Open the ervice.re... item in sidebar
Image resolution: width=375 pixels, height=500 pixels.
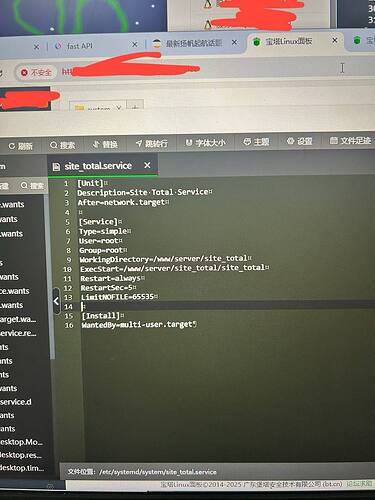coord(18,333)
